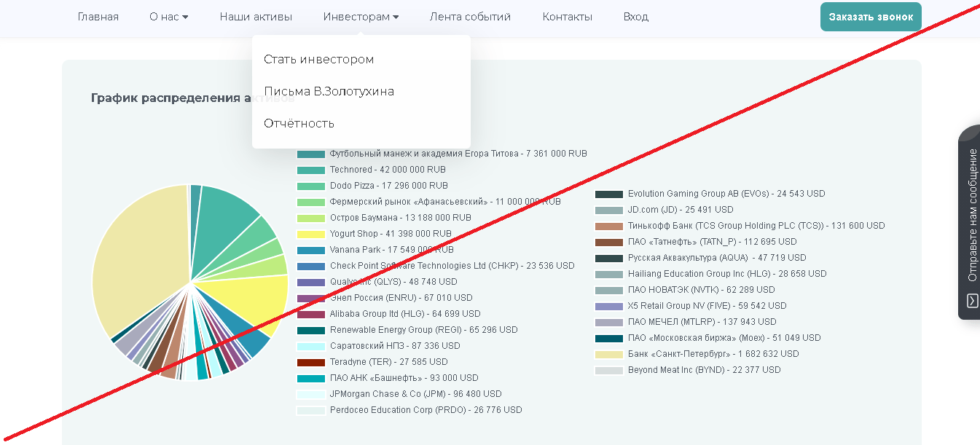This screenshot has height=445, width=980.
Task: Open Лента событий page
Action: click(470, 17)
